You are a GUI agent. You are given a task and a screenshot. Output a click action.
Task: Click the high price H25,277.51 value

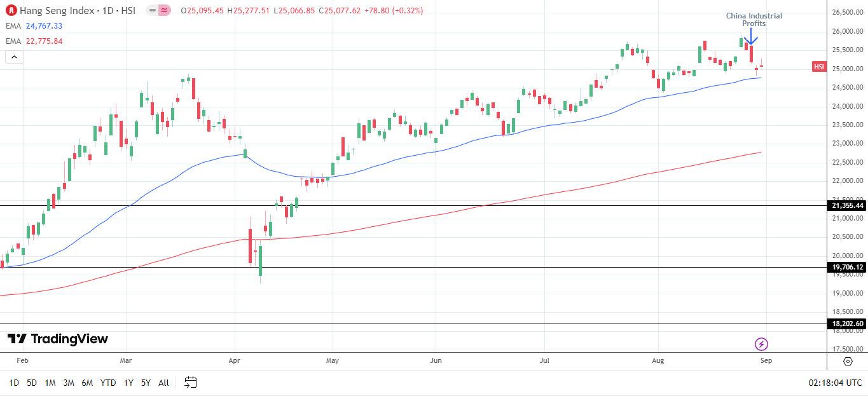pos(249,11)
